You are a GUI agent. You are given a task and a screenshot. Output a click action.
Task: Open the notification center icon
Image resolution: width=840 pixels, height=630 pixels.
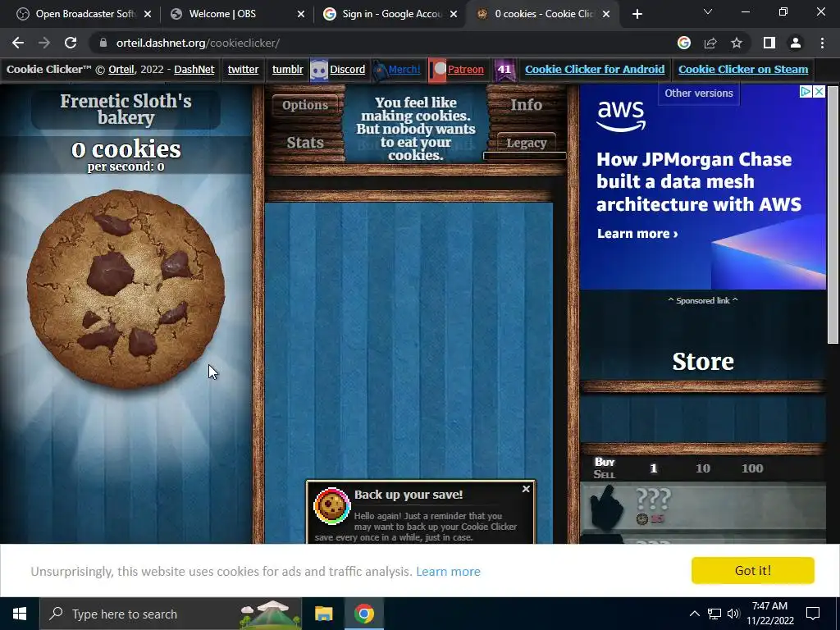813,614
